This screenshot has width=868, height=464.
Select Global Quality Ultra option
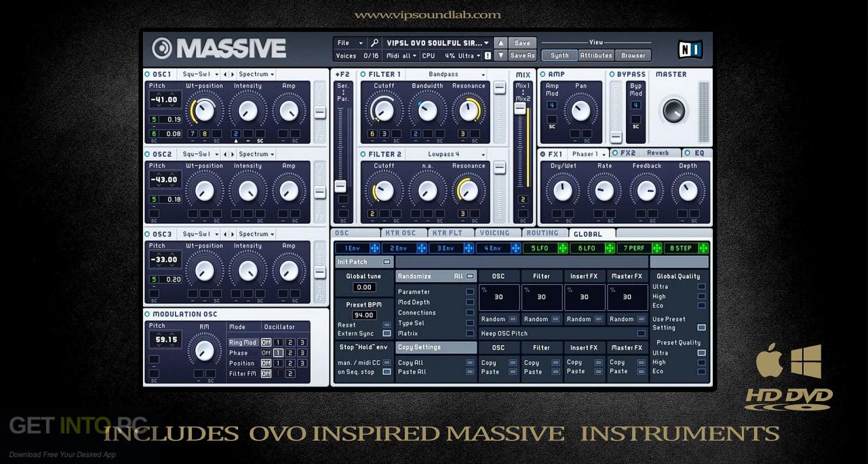tap(701, 286)
